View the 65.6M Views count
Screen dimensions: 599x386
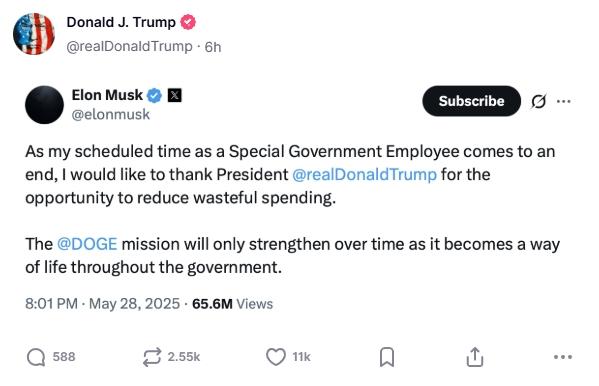tap(233, 304)
